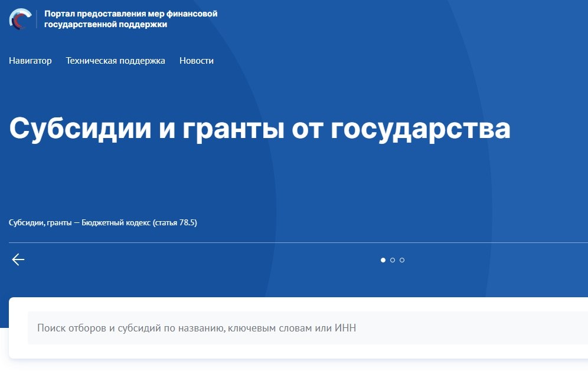The image size is (588, 381).
Task: Click '(статья 78.5)' in the banner caption
Action: click(175, 223)
